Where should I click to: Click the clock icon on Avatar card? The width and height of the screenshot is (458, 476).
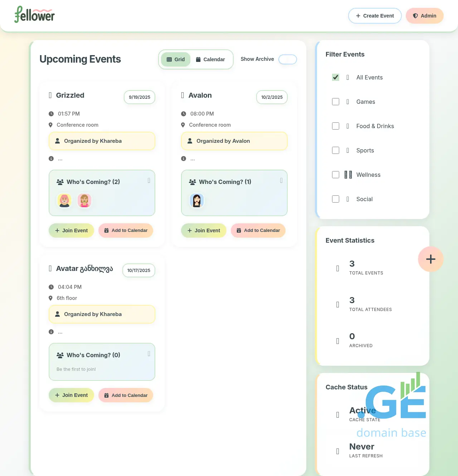coord(51,287)
